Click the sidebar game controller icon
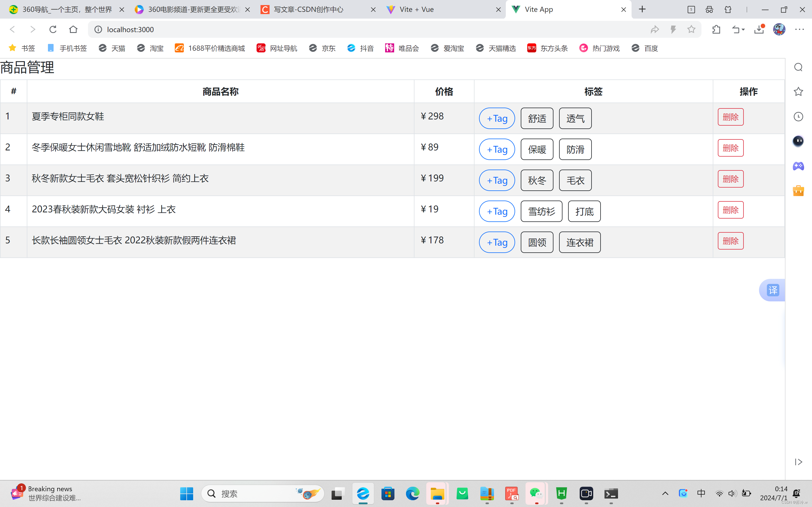The height and width of the screenshot is (507, 812). pos(798,166)
